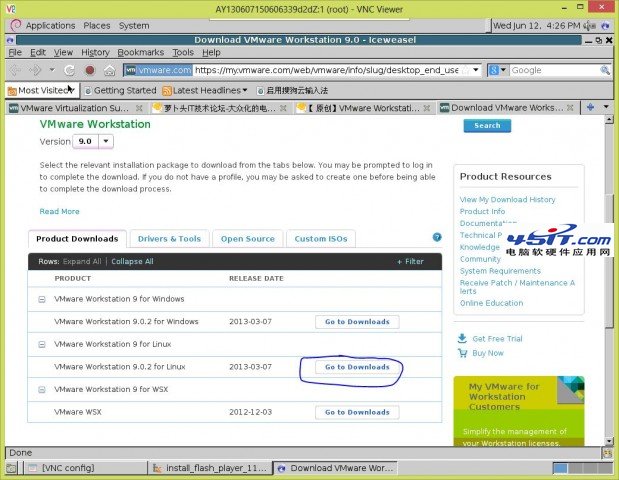This screenshot has width=619, height=480.
Task: Collapse VMware Workstation 9 for WSX row
Action: [42, 390]
